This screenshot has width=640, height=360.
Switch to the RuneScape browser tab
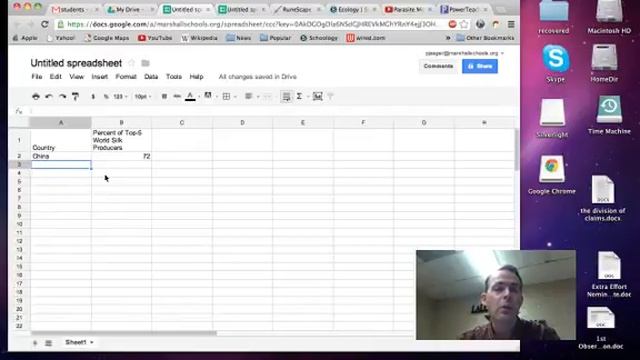point(297,9)
